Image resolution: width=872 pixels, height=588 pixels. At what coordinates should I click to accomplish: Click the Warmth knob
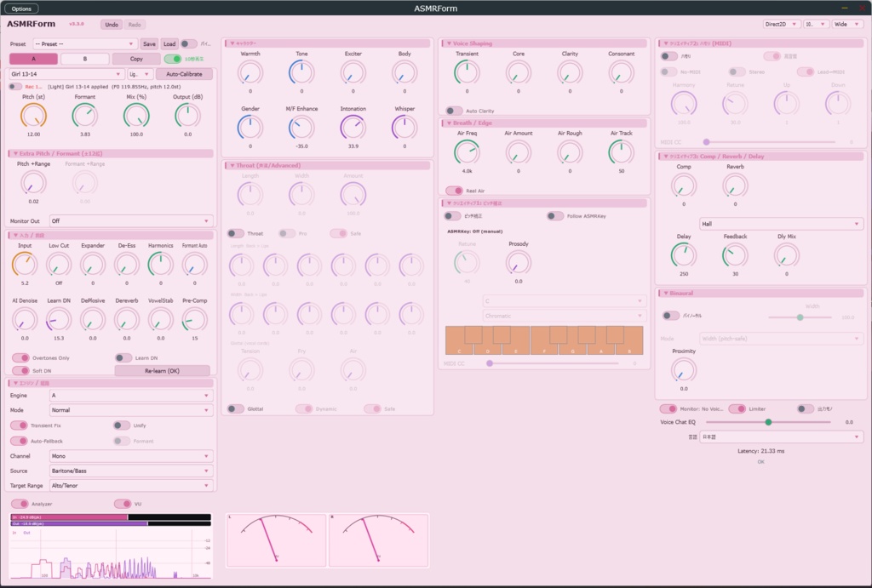click(250, 73)
